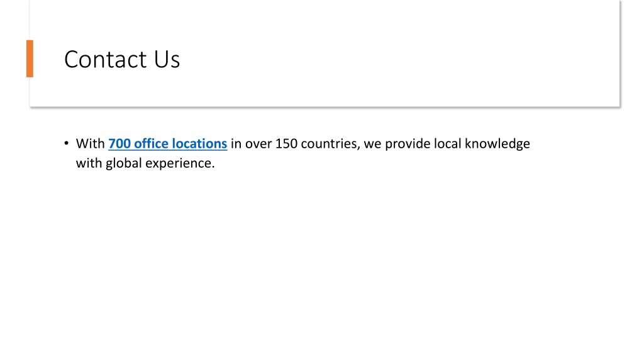Click the word With in the bullet
This screenshot has width=644, height=362.
91,144
